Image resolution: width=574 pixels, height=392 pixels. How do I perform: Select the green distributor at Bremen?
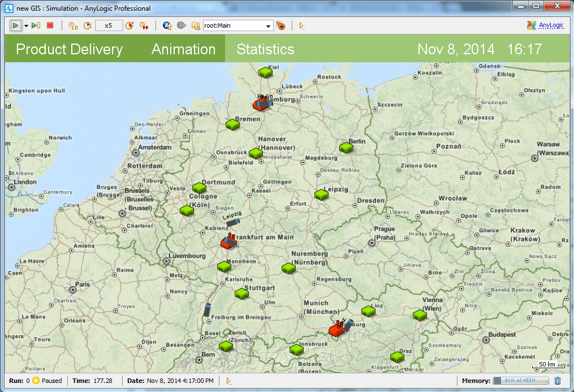[x=232, y=124]
